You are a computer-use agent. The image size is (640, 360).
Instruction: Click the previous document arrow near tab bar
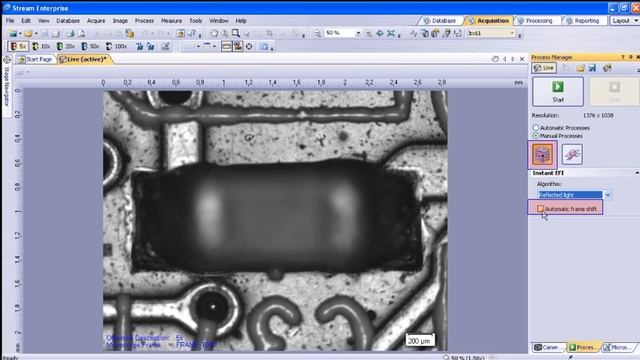504,59
